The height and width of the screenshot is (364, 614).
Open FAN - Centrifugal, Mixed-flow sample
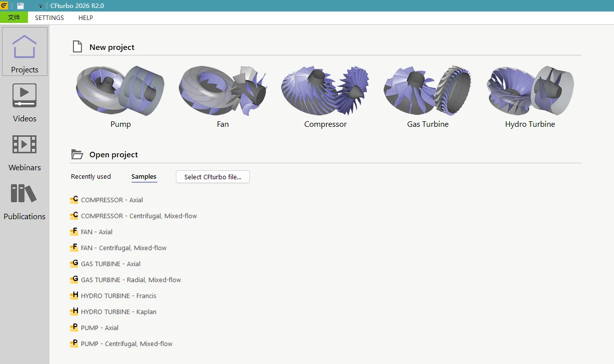coord(118,248)
